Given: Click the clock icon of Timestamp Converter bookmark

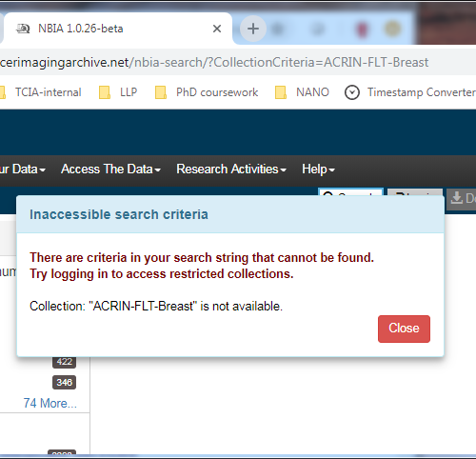Looking at the screenshot, I should click(x=352, y=92).
